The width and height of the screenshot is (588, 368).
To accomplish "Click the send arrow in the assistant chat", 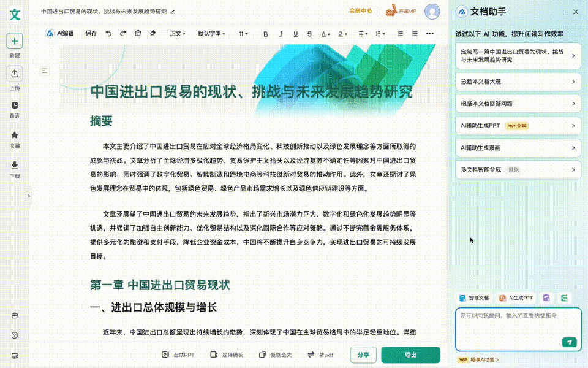I will click(x=569, y=342).
